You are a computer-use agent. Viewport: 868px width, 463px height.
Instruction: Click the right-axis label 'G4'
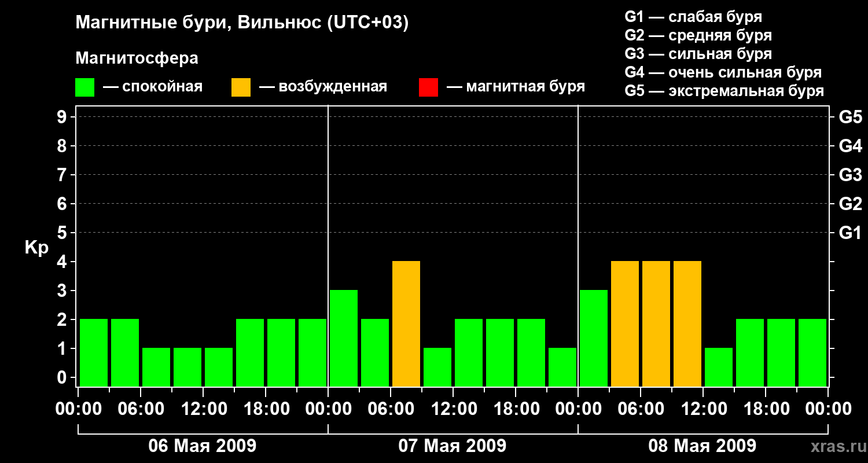pyautogui.click(x=850, y=146)
